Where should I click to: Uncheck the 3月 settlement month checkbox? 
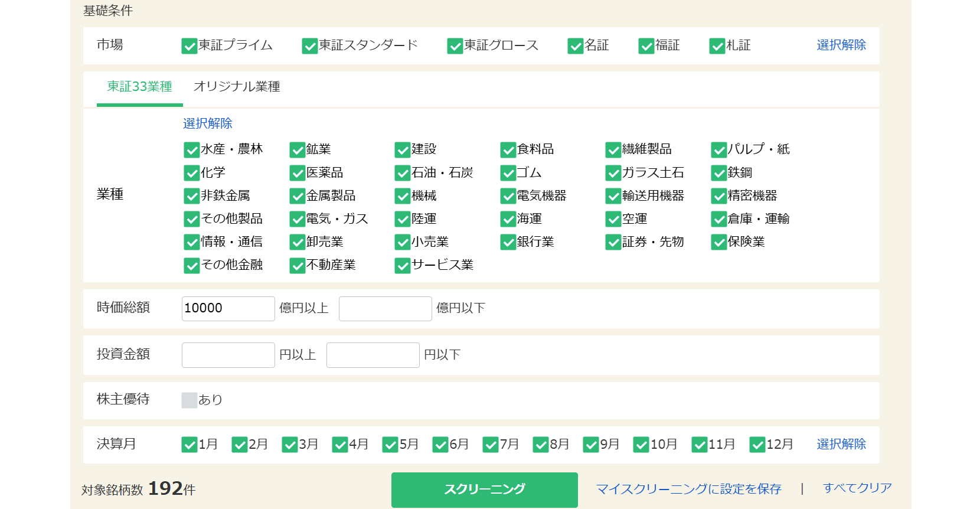pyautogui.click(x=289, y=445)
